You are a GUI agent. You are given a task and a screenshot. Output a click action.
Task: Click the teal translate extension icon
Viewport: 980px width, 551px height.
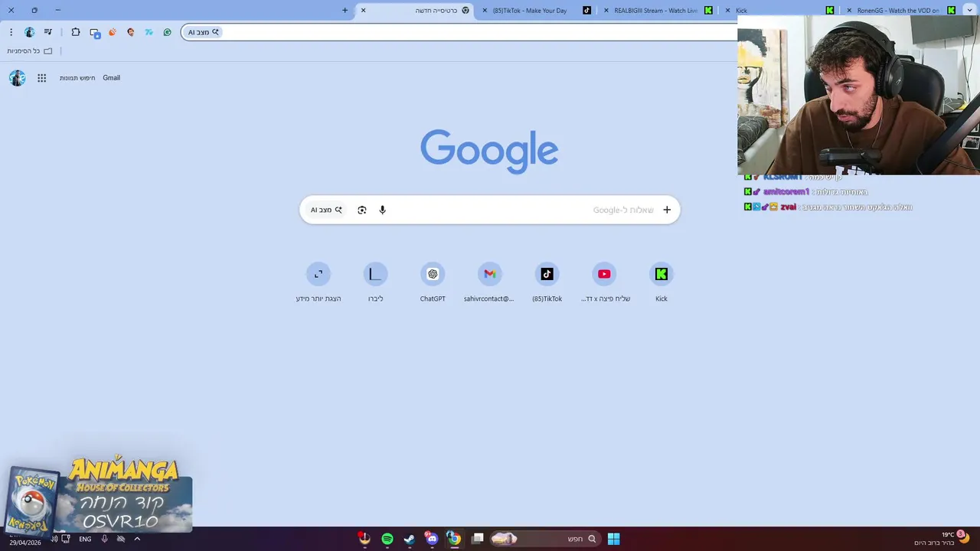pyautogui.click(x=149, y=32)
